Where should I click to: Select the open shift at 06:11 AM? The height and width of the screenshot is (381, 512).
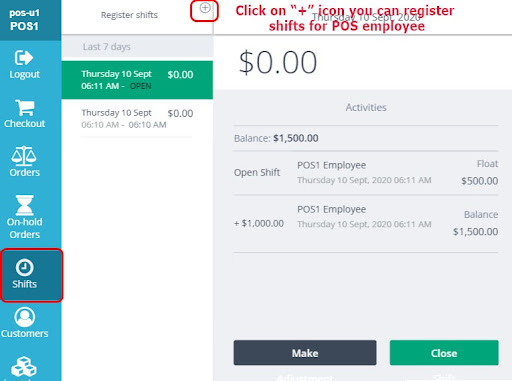pyautogui.click(x=137, y=80)
